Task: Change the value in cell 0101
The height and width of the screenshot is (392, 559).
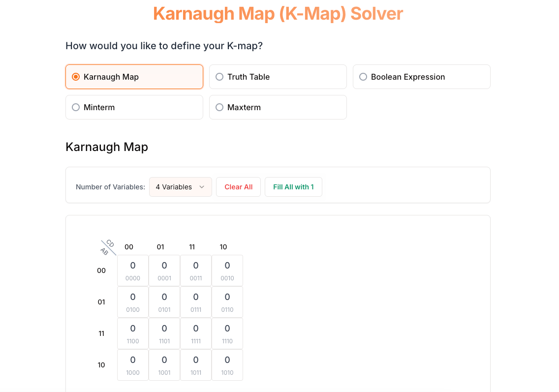Action: coord(164,302)
